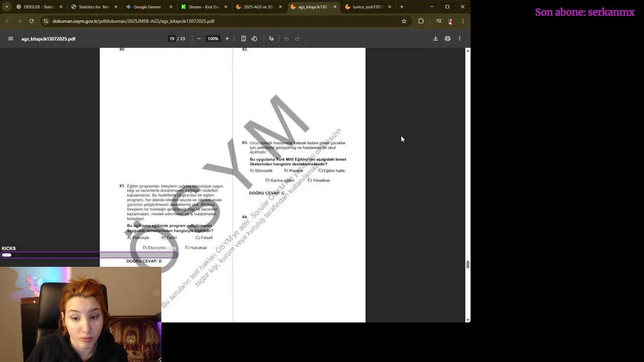Open a new browser tab

click(x=401, y=7)
